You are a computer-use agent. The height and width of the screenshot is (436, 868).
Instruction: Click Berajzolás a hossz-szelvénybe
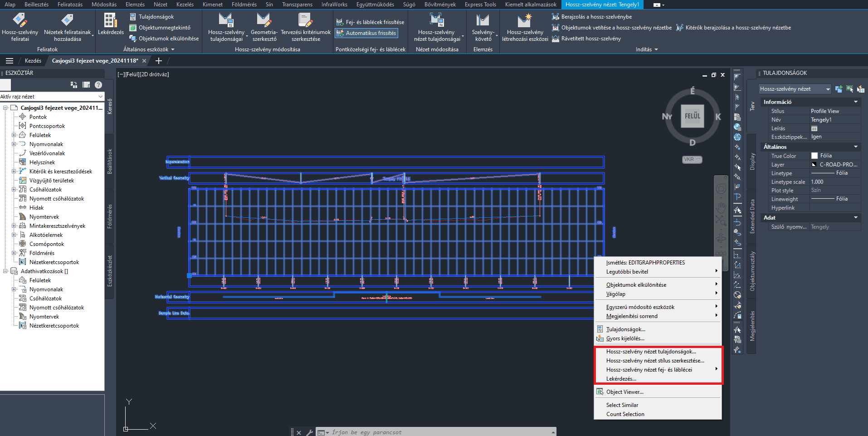pyautogui.click(x=592, y=17)
